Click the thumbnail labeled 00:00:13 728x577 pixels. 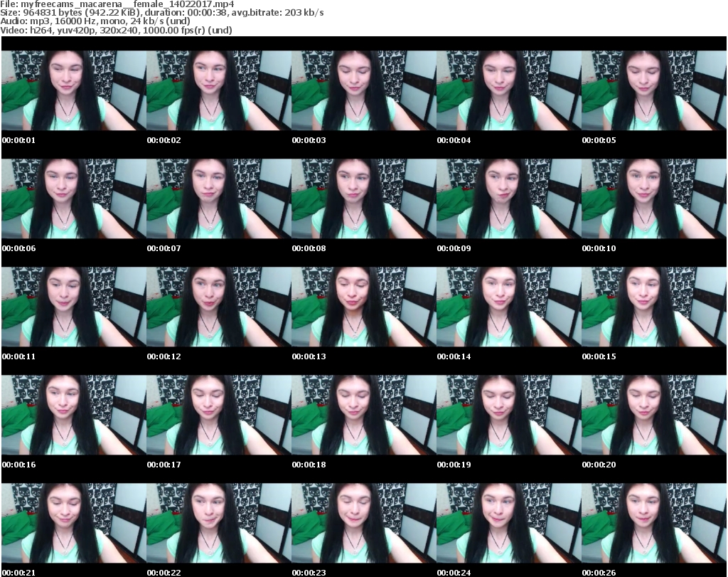363,307
